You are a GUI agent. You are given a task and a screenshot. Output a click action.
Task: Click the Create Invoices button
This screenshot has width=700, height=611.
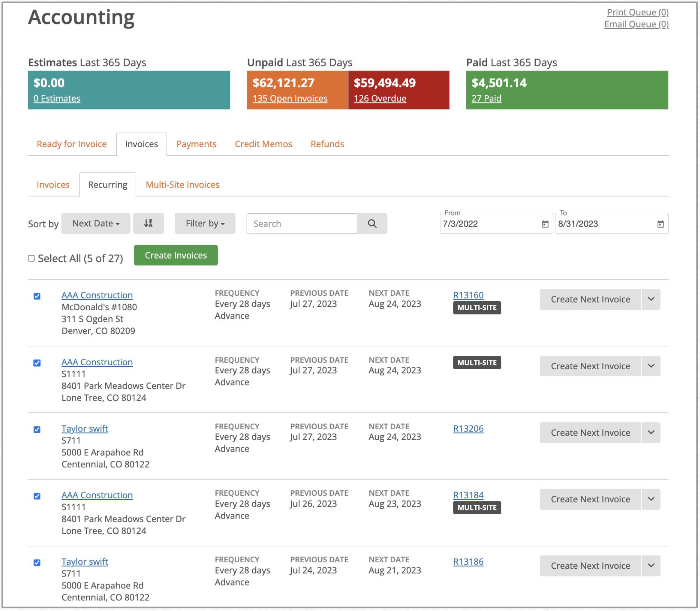[176, 255]
